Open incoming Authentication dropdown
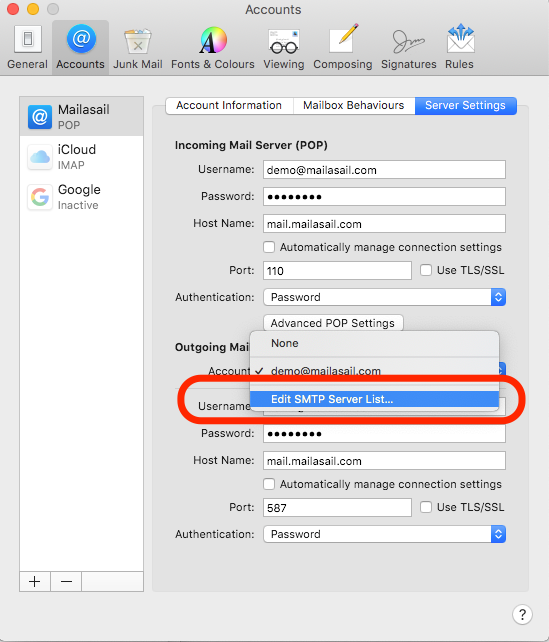The height and width of the screenshot is (642, 549). [384, 297]
